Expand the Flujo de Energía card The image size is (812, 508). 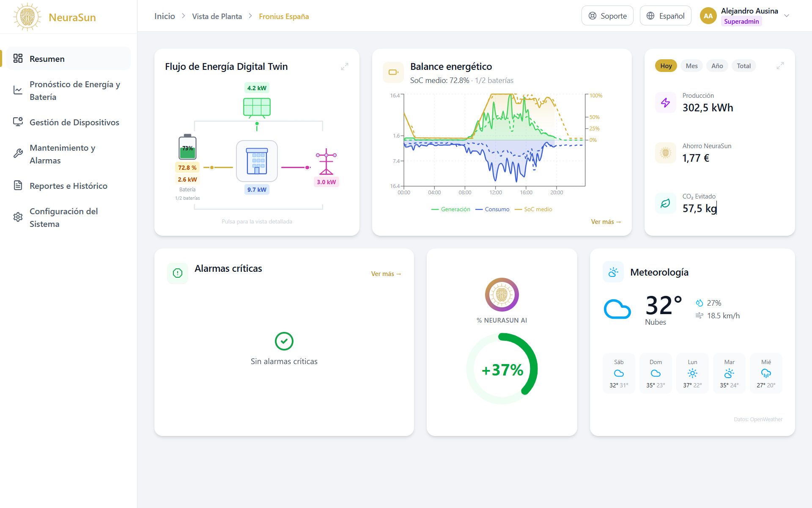(345, 66)
